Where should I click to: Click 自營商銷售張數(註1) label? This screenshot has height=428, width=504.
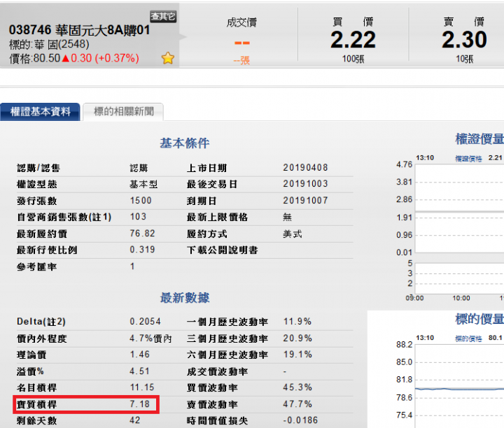64,217
